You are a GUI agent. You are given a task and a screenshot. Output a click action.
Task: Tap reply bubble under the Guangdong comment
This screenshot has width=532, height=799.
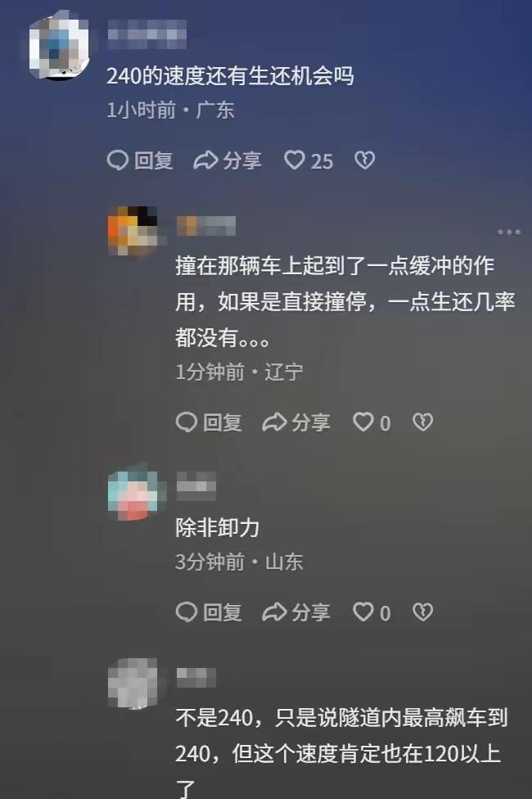click(x=140, y=160)
